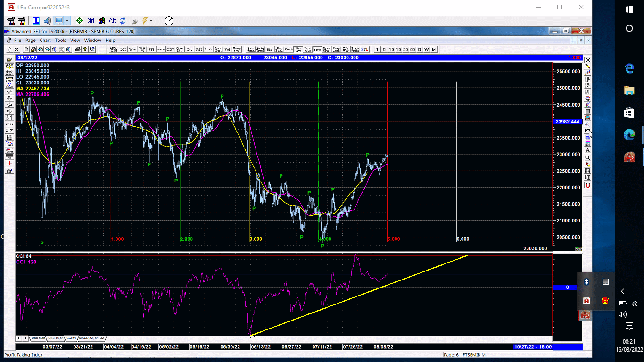The height and width of the screenshot is (362, 644).
Task: Click indicator tabs scroll-left arrow
Action: pyautogui.click(x=18, y=338)
